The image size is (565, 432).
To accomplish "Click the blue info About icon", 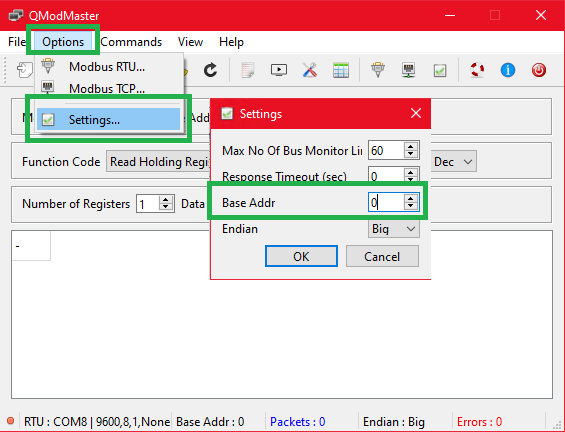I will pyautogui.click(x=508, y=70).
